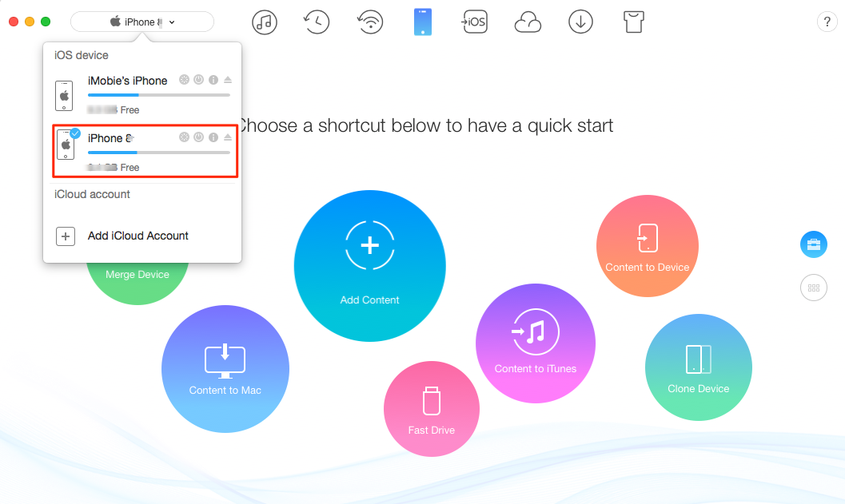Screen dimensions: 845x504
Task: Open the T-shirt skin icon
Action: click(x=634, y=22)
